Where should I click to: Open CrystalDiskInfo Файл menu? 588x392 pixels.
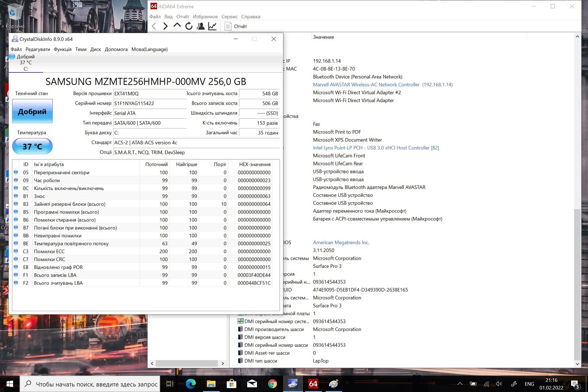(16, 49)
